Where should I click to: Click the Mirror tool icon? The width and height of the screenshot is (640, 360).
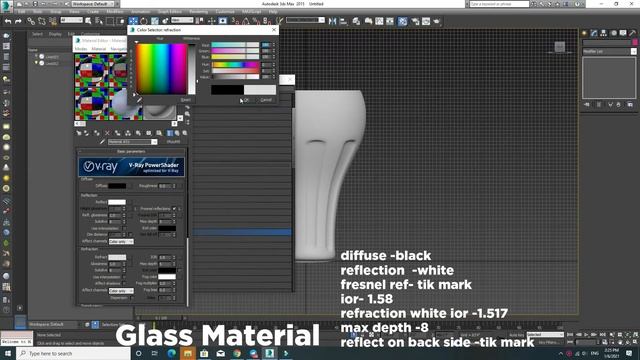(x=333, y=21)
